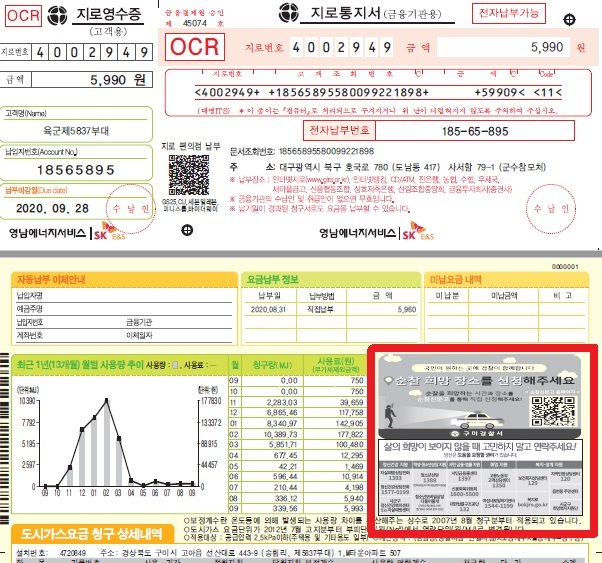Click the 순찰 희망 장소 police ad banner
602x563 pixels.
[x=482, y=384]
